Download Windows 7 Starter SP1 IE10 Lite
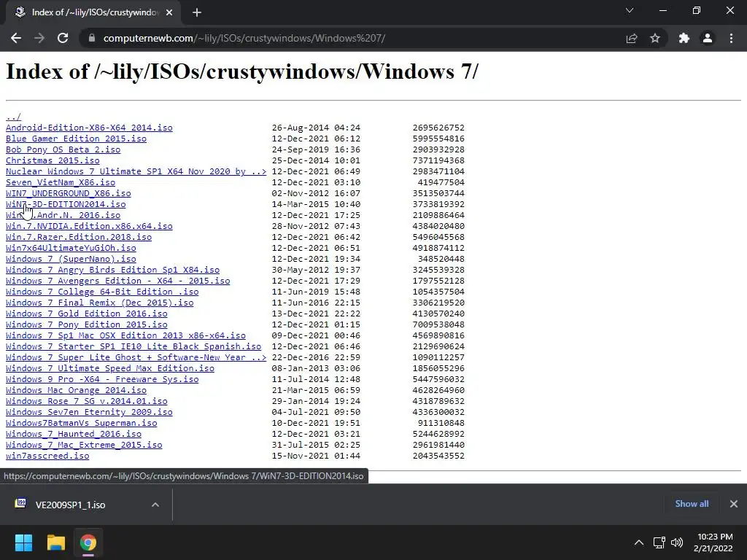 133,346
